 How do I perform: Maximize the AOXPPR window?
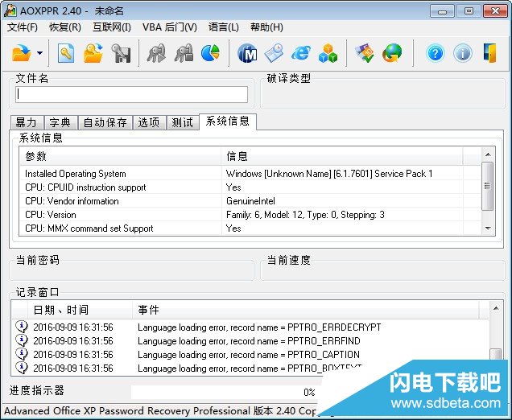point(469,11)
